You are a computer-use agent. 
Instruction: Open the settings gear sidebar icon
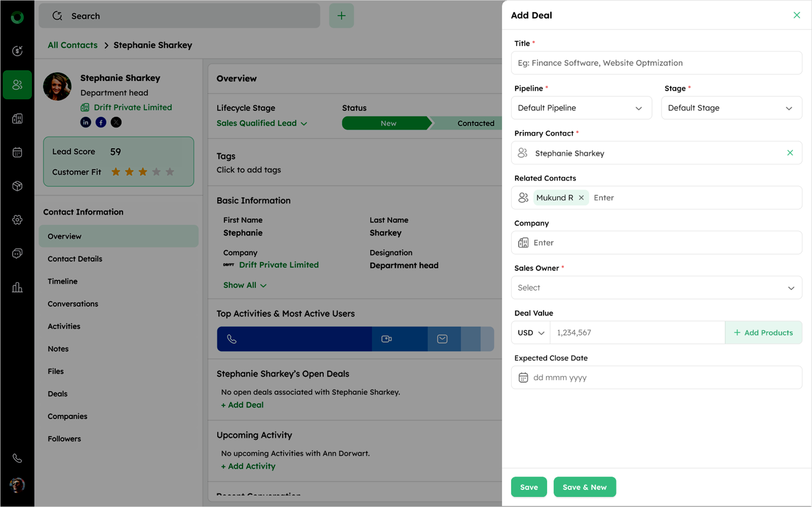[x=17, y=220]
